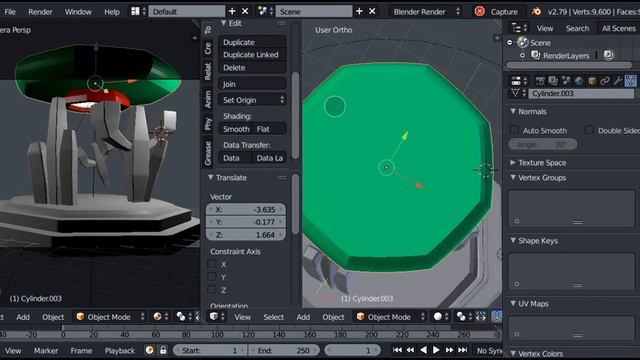Collapse the Translate operator panel
The height and width of the screenshot is (360, 640).
(211, 177)
